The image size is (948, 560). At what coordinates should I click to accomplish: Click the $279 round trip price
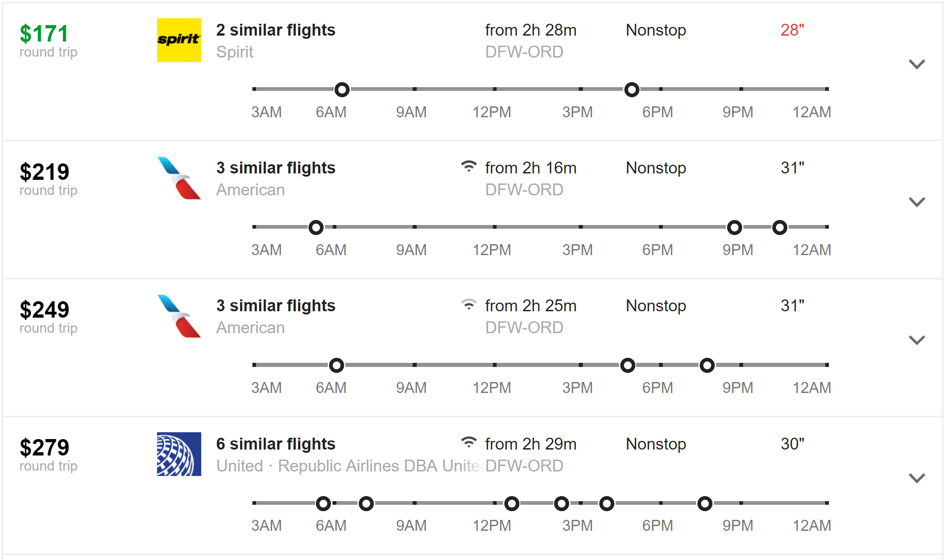[x=44, y=447]
